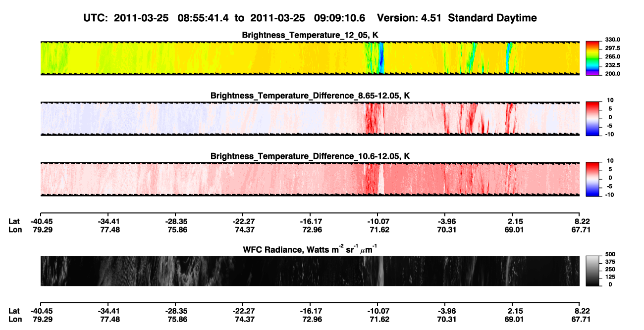Click latitude -10.07 on the axis above WFC Radiance
The height and width of the screenshot is (330, 644).
point(378,221)
